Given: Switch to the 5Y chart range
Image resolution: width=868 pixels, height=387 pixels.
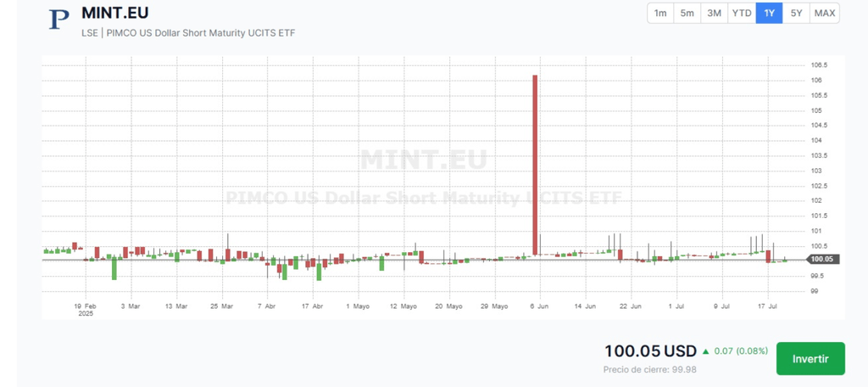Looking at the screenshot, I should 796,13.
